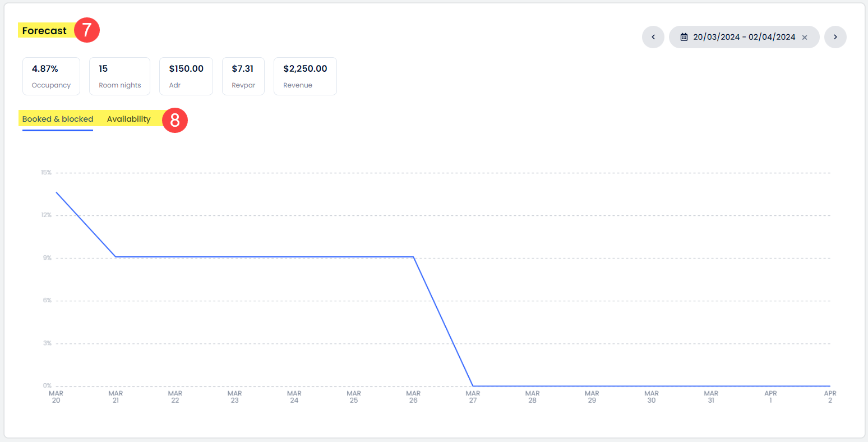Image resolution: width=868 pixels, height=442 pixels.
Task: Click chart data point at MAR 20
Action: [x=56, y=192]
